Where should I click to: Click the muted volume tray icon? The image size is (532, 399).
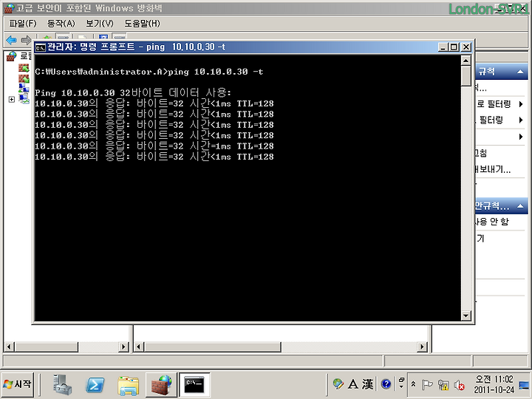click(x=460, y=385)
